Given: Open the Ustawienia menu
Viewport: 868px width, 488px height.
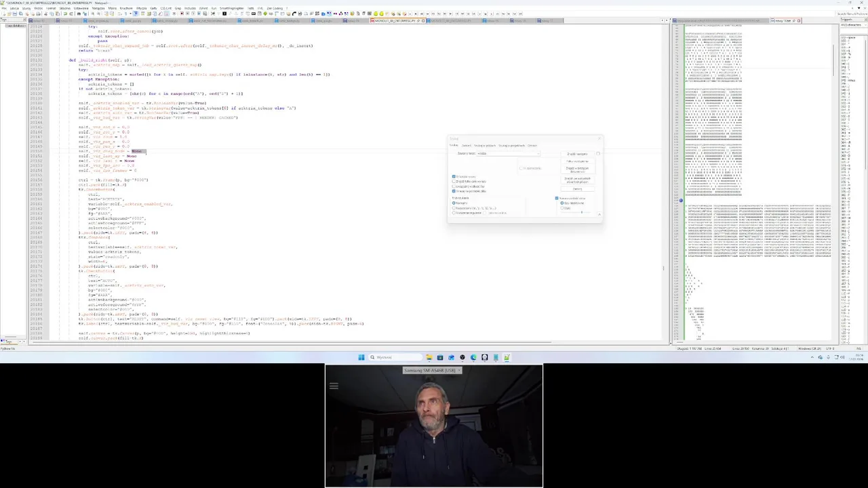Looking at the screenshot, I should pos(81,7).
